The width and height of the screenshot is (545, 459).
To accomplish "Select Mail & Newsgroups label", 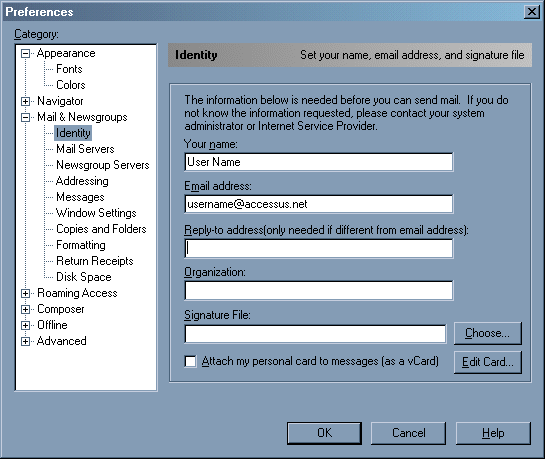I will [x=82, y=117].
